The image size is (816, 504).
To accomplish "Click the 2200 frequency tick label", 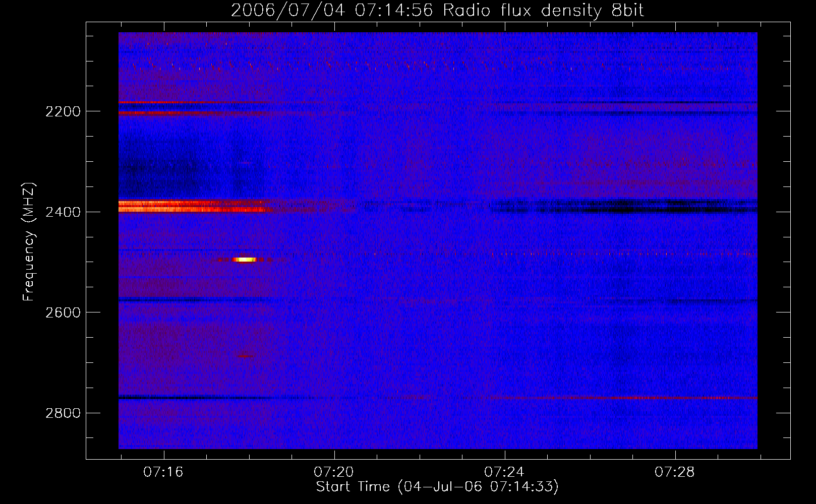I will click(x=63, y=111).
